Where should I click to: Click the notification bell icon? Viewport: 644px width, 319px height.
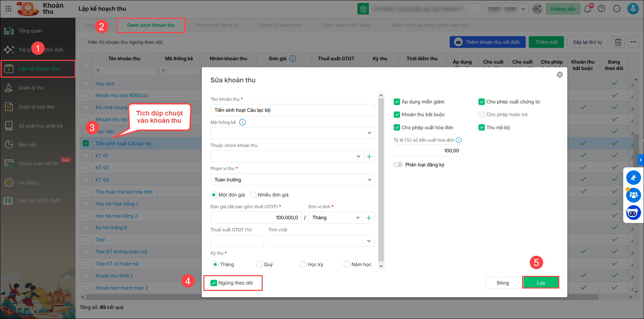click(587, 9)
